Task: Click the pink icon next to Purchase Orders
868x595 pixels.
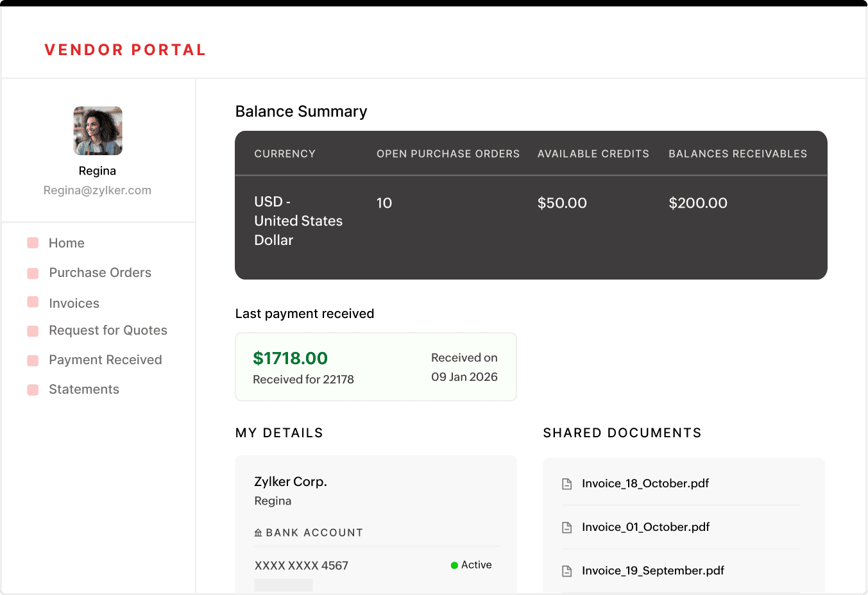Action: pos(33,272)
